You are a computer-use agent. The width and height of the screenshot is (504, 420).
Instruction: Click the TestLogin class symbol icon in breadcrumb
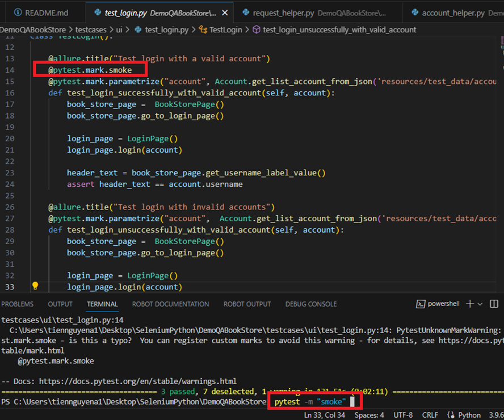[203, 30]
